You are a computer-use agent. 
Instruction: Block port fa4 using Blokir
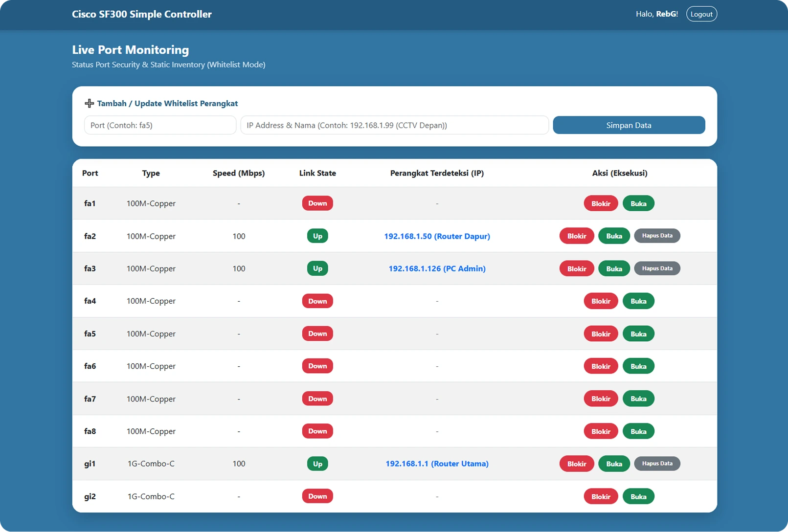point(601,301)
